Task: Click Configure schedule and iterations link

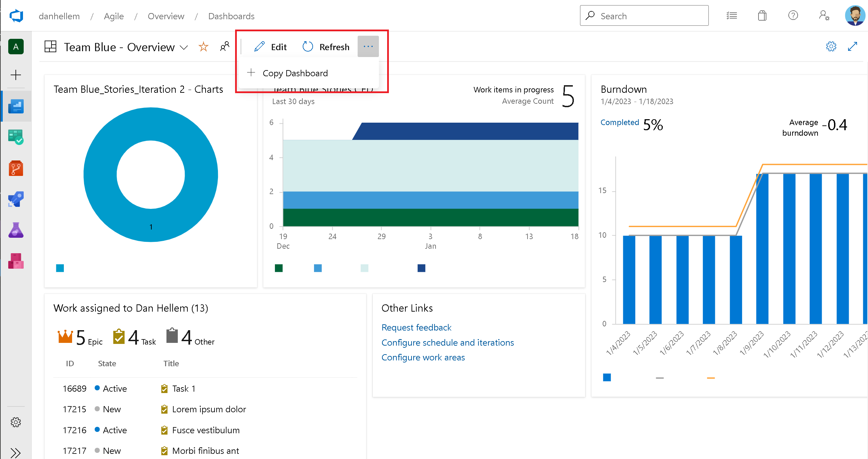Action: click(447, 343)
